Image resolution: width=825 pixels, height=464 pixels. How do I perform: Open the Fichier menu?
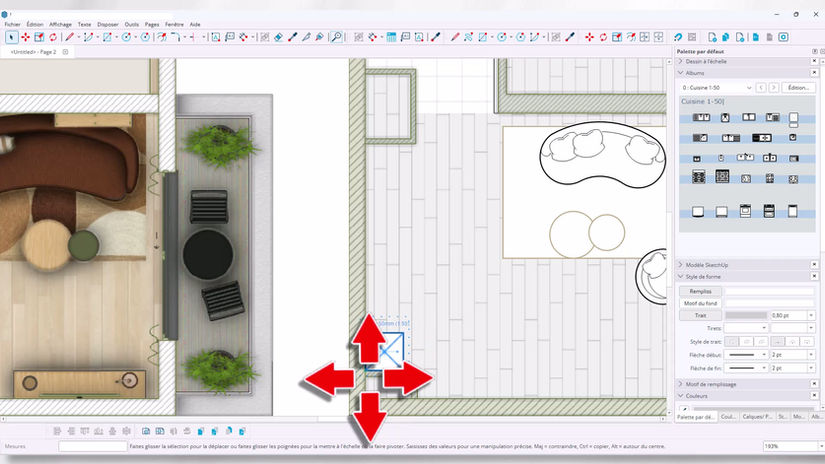pyautogui.click(x=12, y=24)
